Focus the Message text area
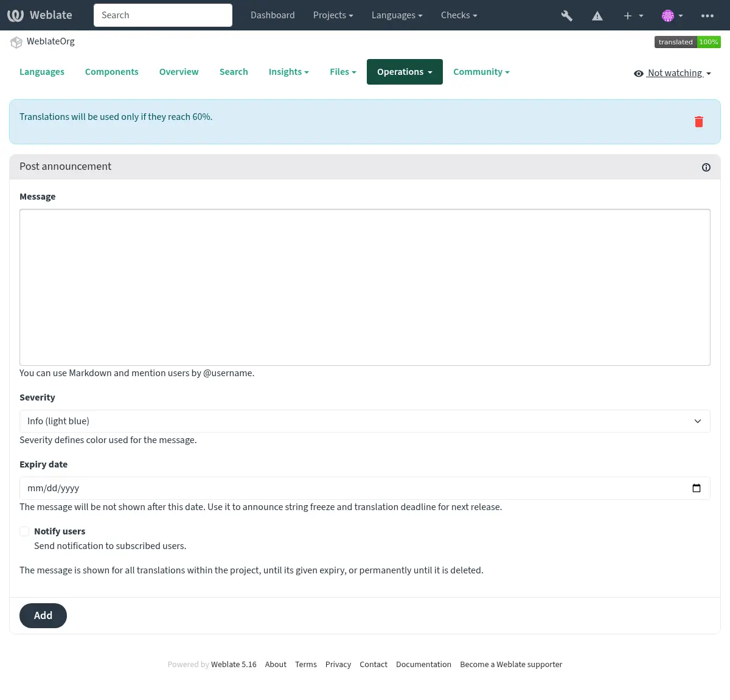 364,287
